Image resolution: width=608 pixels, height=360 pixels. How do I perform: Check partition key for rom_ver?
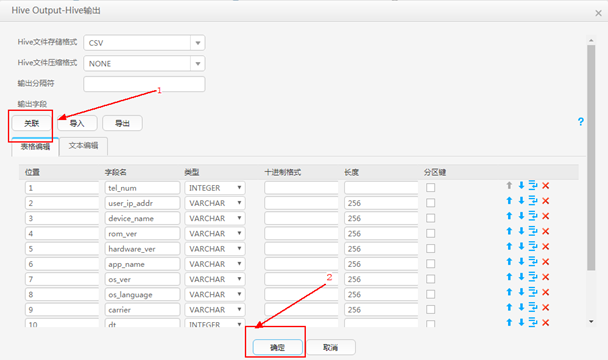click(430, 233)
